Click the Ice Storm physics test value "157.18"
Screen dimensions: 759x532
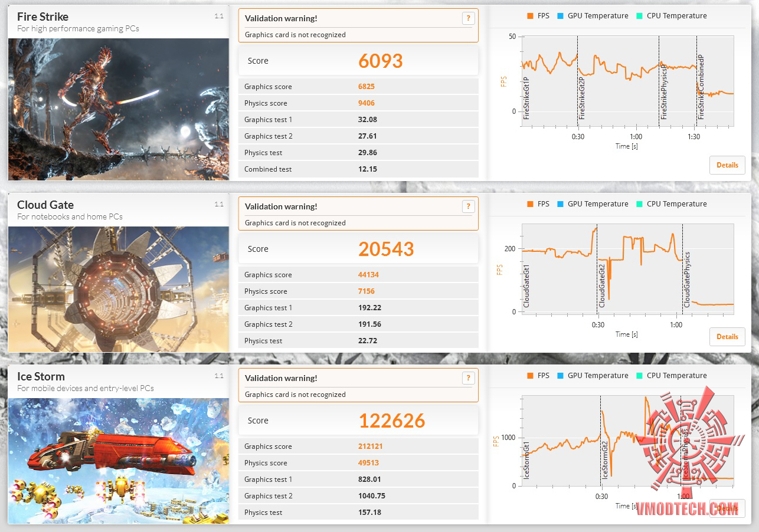click(x=370, y=513)
